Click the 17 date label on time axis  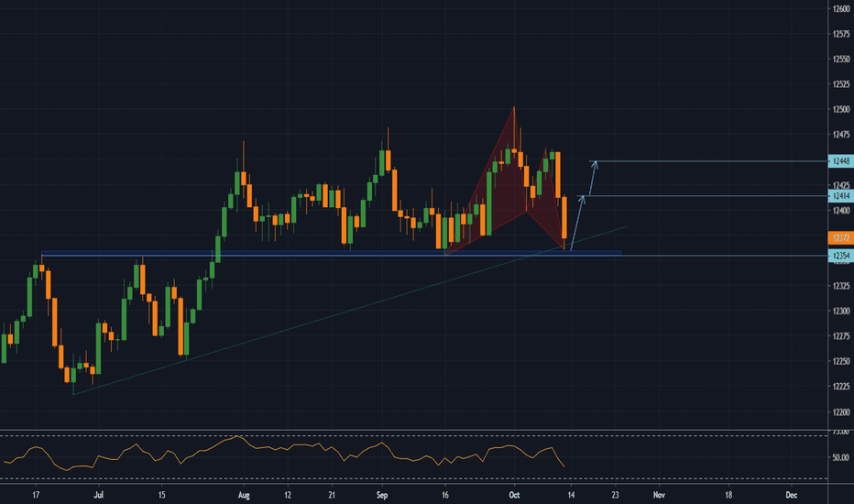(x=36, y=495)
